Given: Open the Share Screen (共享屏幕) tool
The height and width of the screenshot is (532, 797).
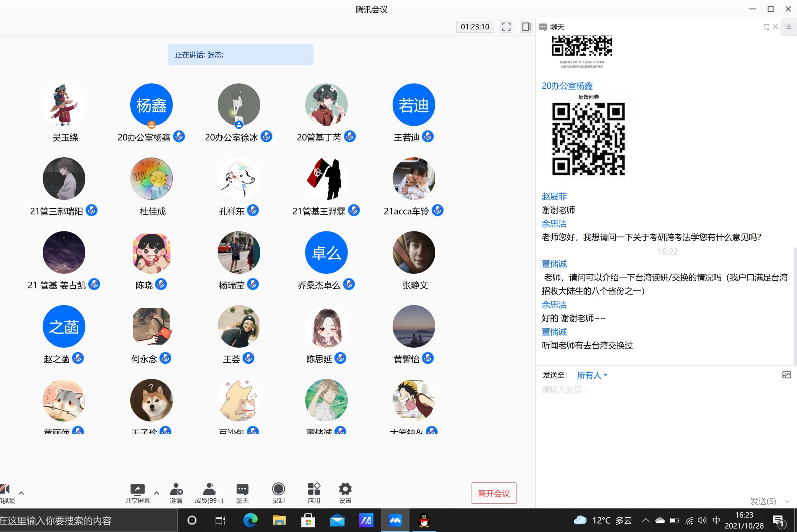Looking at the screenshot, I should [x=137, y=493].
